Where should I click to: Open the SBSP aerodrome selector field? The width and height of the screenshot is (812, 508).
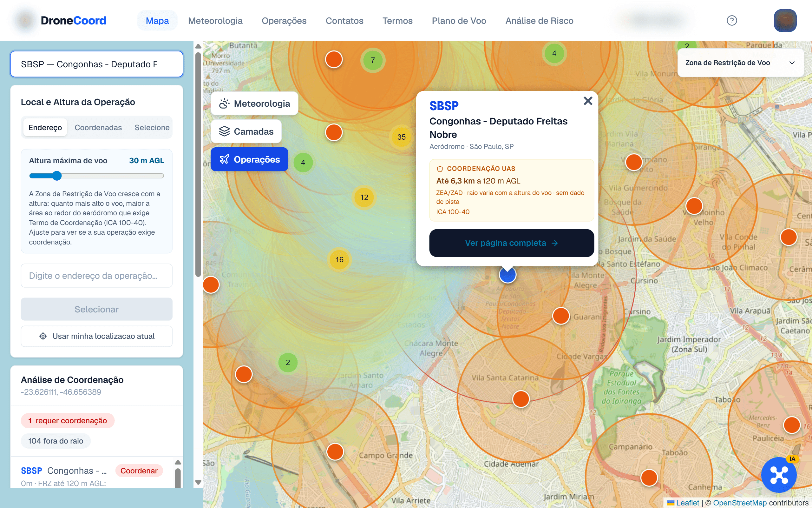pos(97,64)
